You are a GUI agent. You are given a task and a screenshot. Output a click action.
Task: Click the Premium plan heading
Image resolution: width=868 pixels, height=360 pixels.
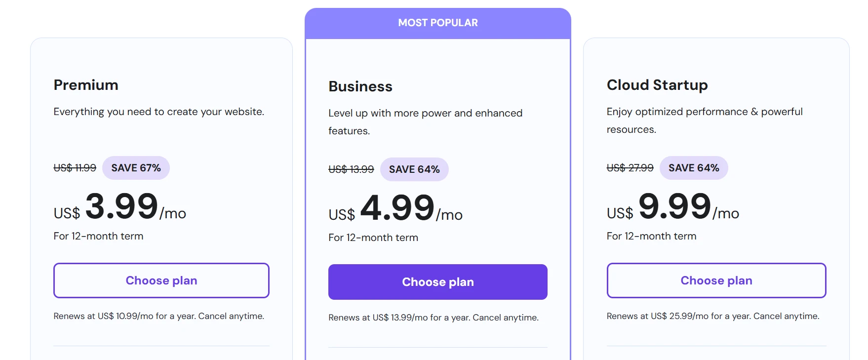(86, 85)
